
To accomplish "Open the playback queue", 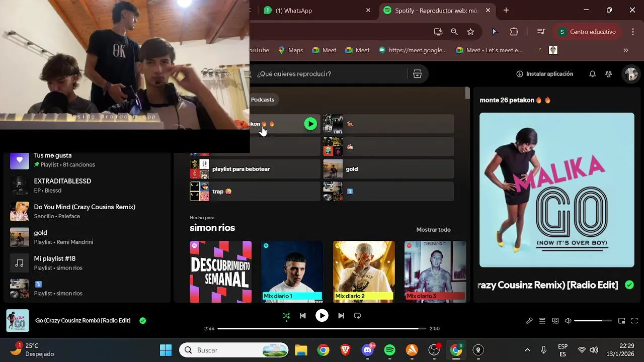I will (x=542, y=321).
